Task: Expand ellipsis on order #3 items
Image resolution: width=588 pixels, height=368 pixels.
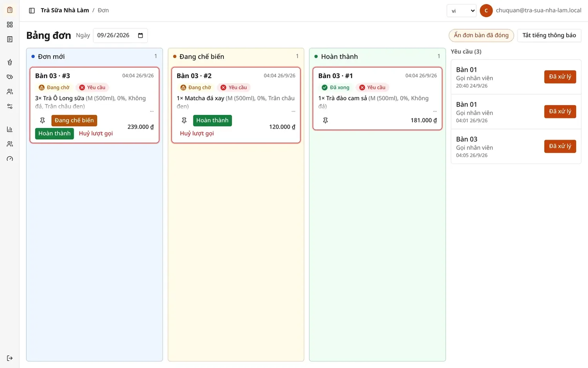Action: point(152,111)
